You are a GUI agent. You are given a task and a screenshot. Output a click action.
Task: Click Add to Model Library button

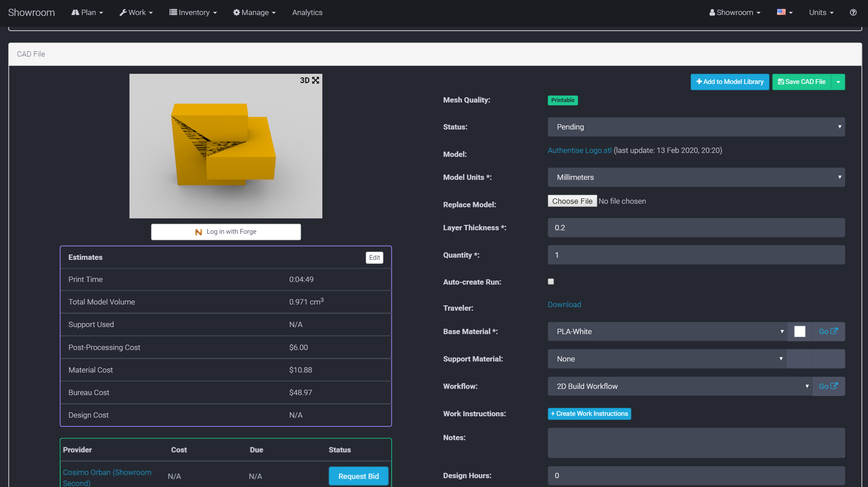tap(730, 82)
